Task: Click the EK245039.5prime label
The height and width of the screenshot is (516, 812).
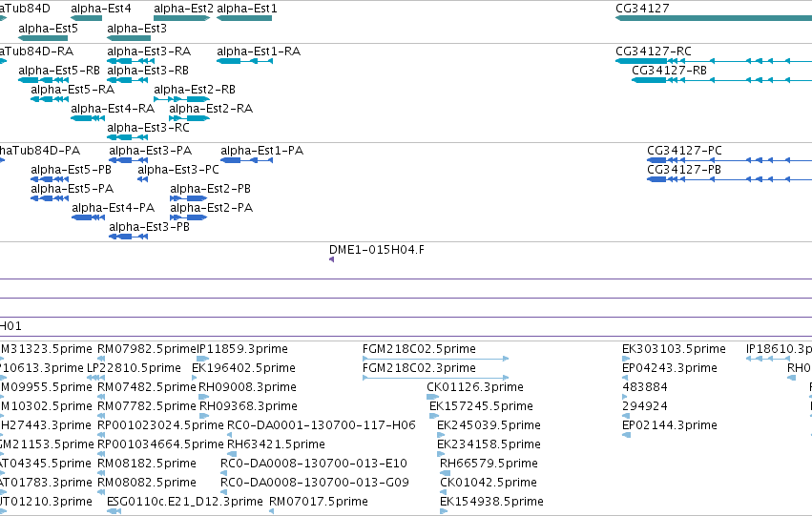Action: coord(489,425)
